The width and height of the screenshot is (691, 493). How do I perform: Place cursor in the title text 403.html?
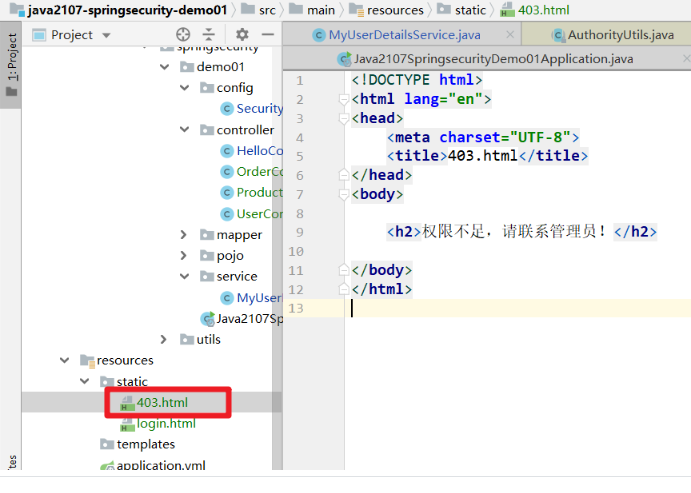(483, 156)
